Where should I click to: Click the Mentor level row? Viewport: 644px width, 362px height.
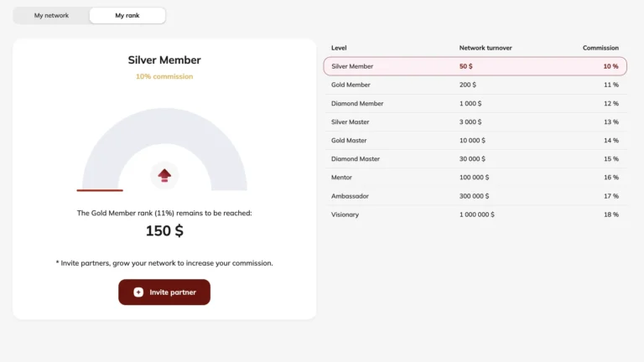[x=475, y=177]
